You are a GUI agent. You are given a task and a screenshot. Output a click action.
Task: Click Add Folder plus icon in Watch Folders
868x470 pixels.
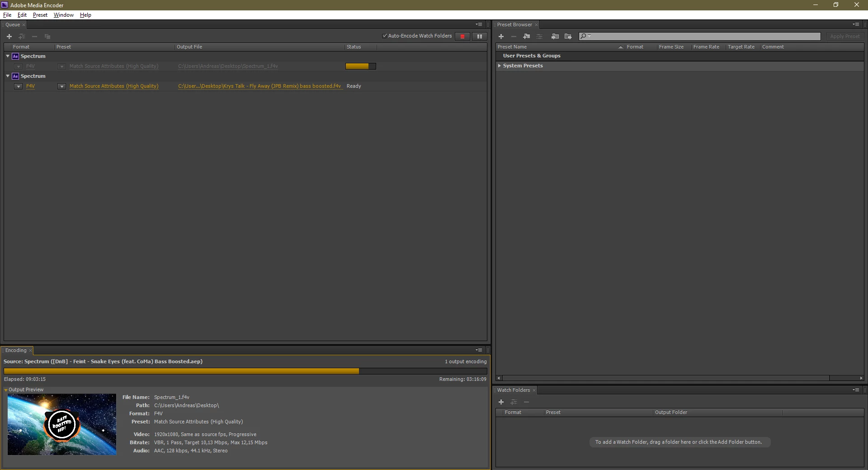click(x=501, y=402)
